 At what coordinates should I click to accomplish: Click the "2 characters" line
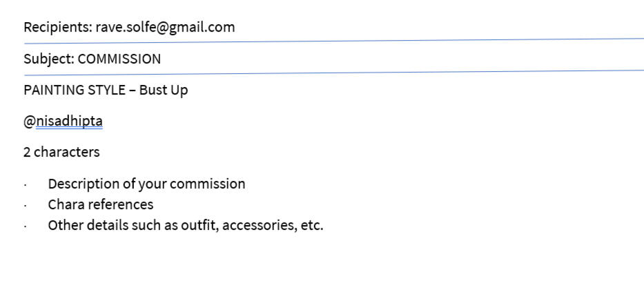[61, 152]
